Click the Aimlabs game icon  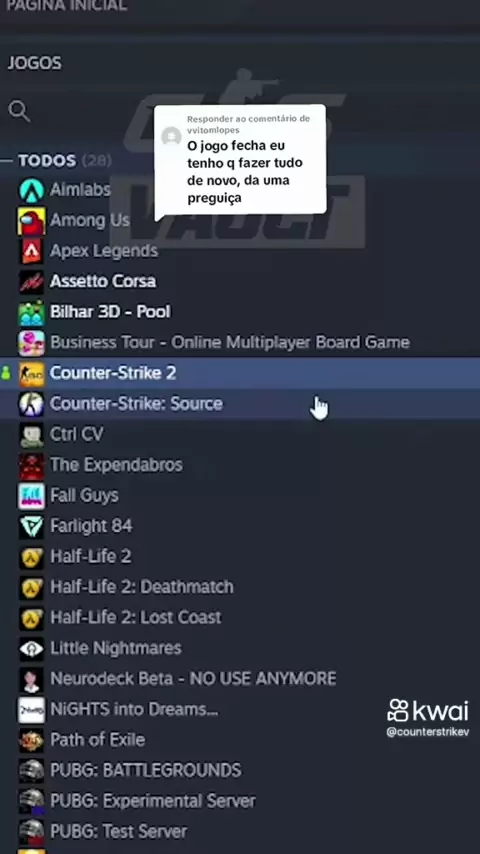pos(32,190)
